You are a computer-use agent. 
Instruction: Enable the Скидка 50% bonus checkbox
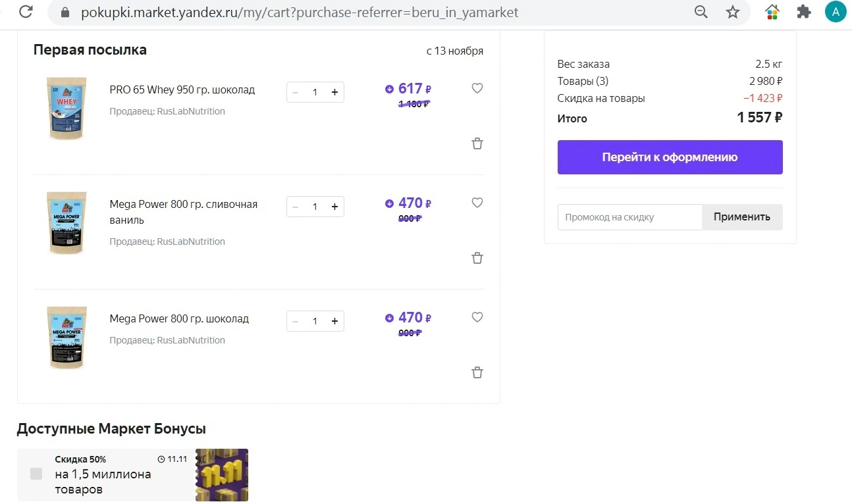click(x=36, y=474)
